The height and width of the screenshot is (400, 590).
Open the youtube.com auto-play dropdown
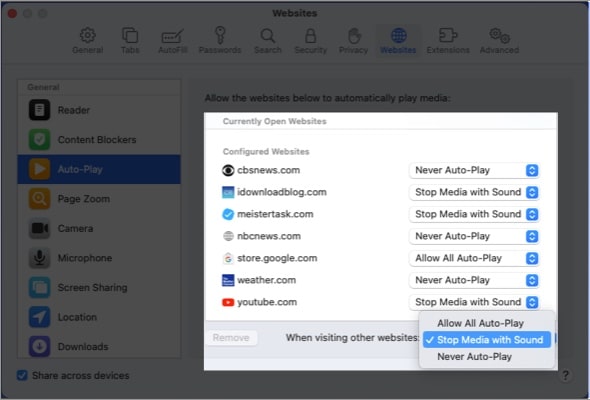474,302
